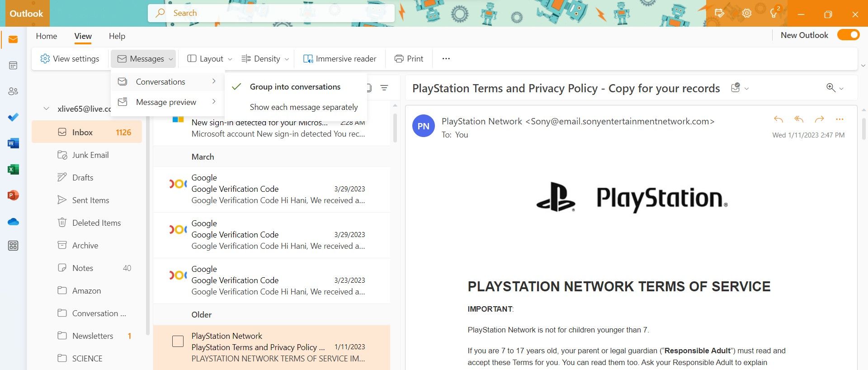Click Reply arrow on the PlayStation email
This screenshot has width=868, height=370.
(x=778, y=119)
